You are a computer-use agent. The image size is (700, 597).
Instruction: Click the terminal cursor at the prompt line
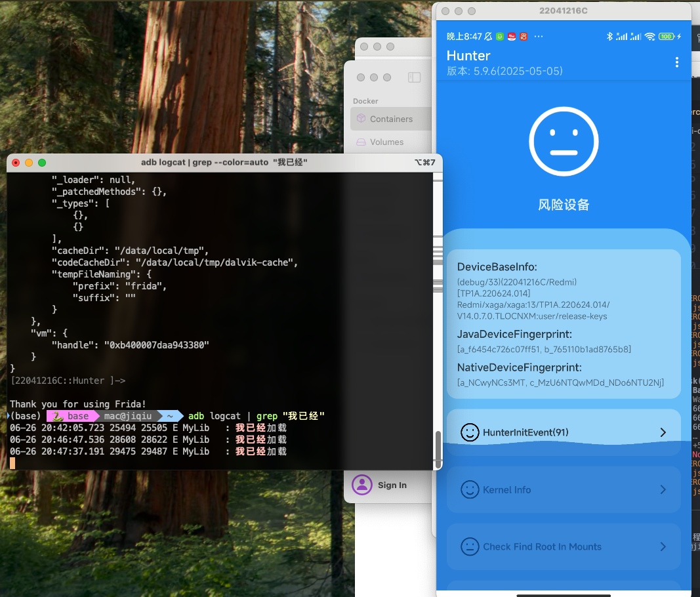pos(12,463)
